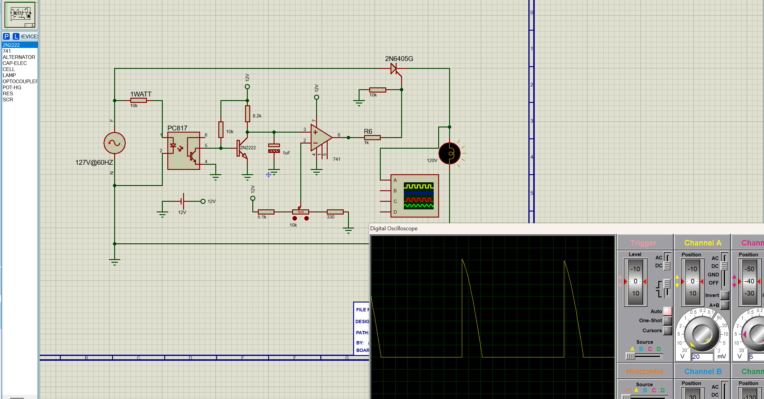
Task: Click the L library manage button
Action: 16,37
